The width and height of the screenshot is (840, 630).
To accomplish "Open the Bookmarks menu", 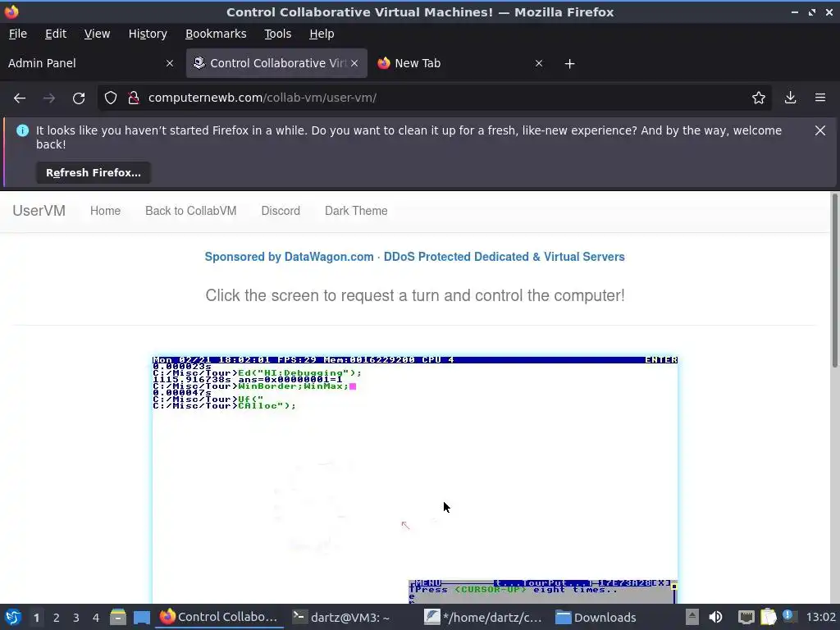I will (216, 34).
